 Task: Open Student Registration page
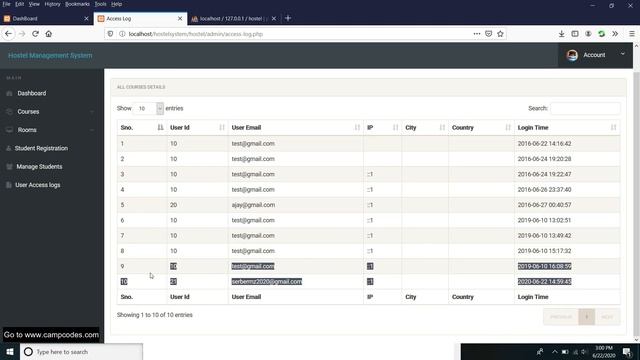41,149
